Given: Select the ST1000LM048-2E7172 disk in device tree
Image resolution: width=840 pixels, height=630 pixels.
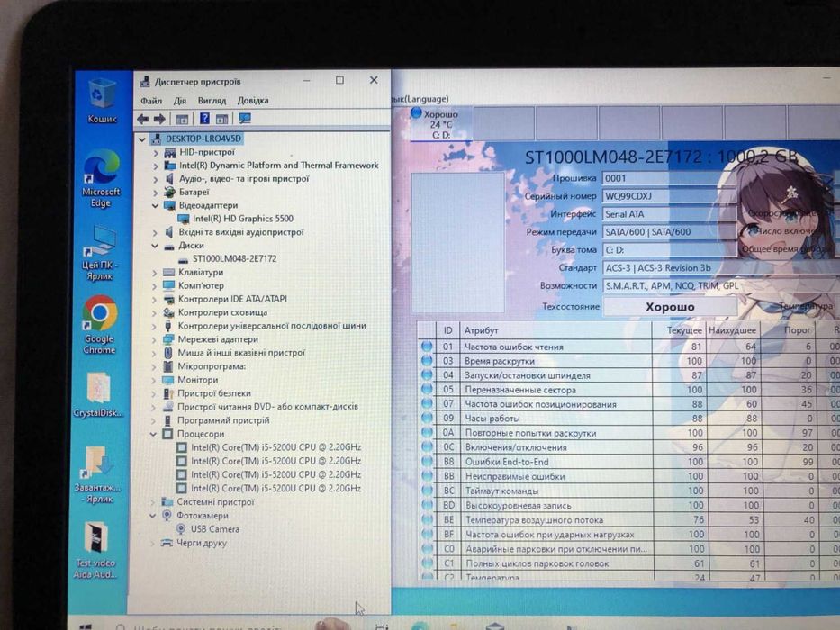Looking at the screenshot, I should pos(228,259).
